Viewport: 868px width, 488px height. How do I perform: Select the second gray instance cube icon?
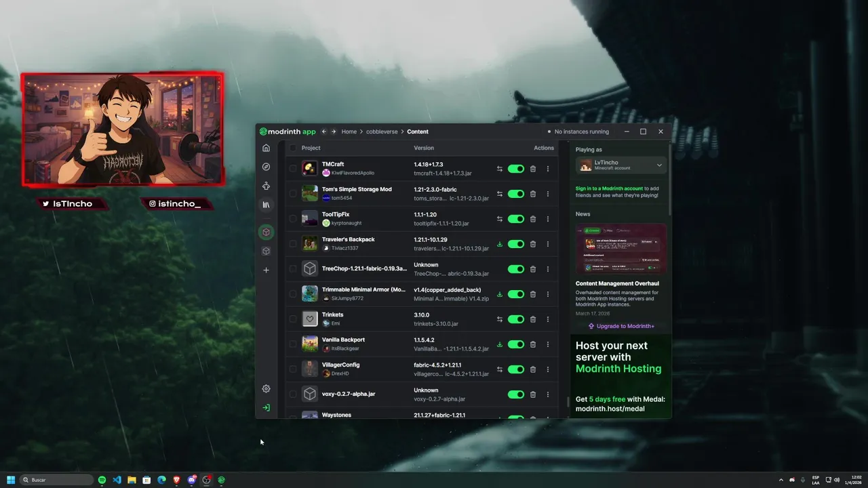point(266,251)
